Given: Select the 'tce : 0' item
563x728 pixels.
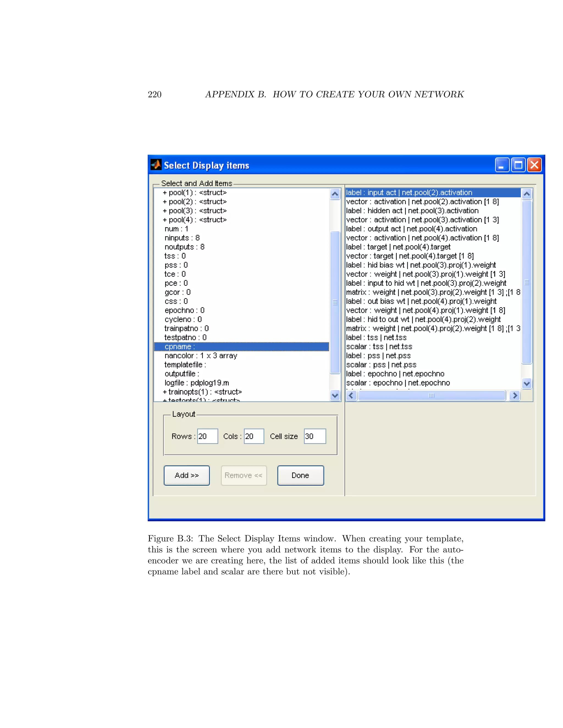Looking at the screenshot, I should click(241, 274).
